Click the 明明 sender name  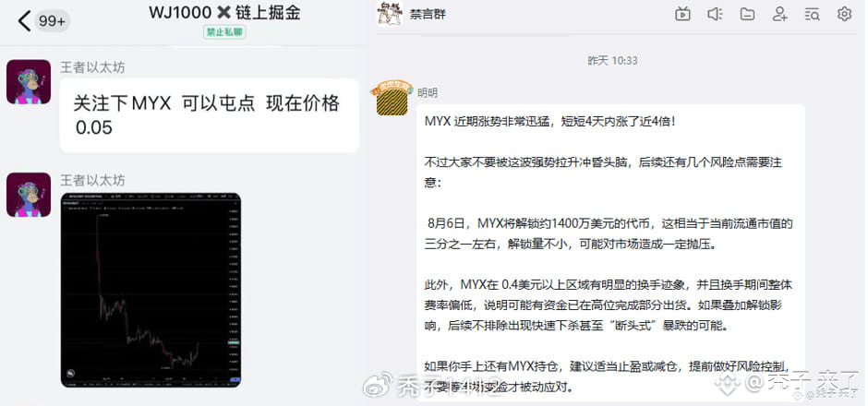click(x=428, y=93)
